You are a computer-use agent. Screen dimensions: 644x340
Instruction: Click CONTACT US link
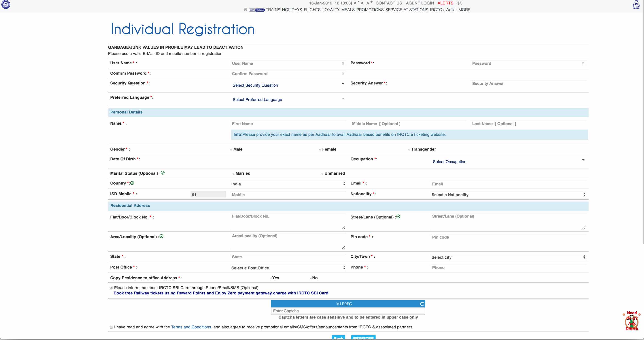389,3
